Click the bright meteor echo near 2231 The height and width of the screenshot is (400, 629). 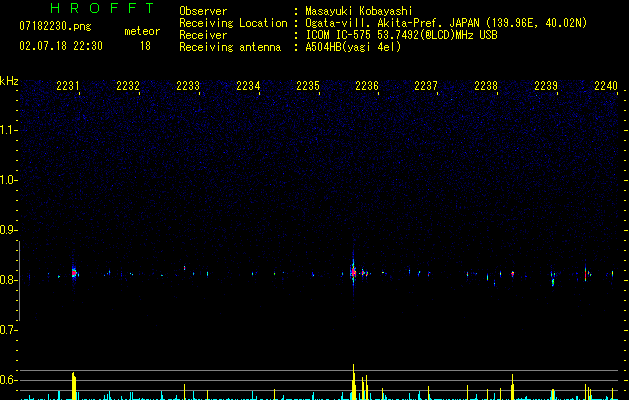point(74,273)
